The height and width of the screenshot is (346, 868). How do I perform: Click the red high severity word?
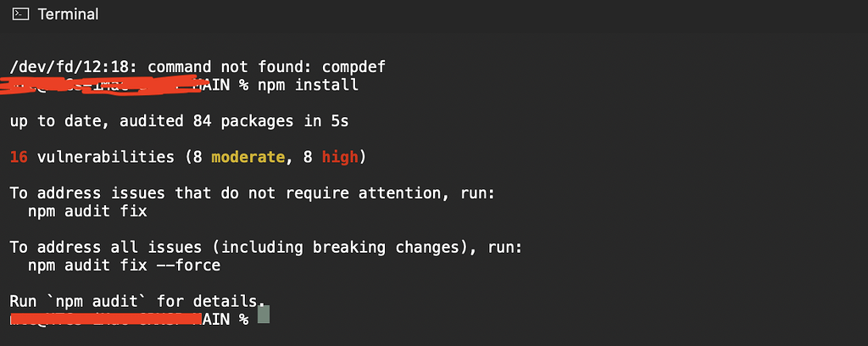(x=340, y=157)
